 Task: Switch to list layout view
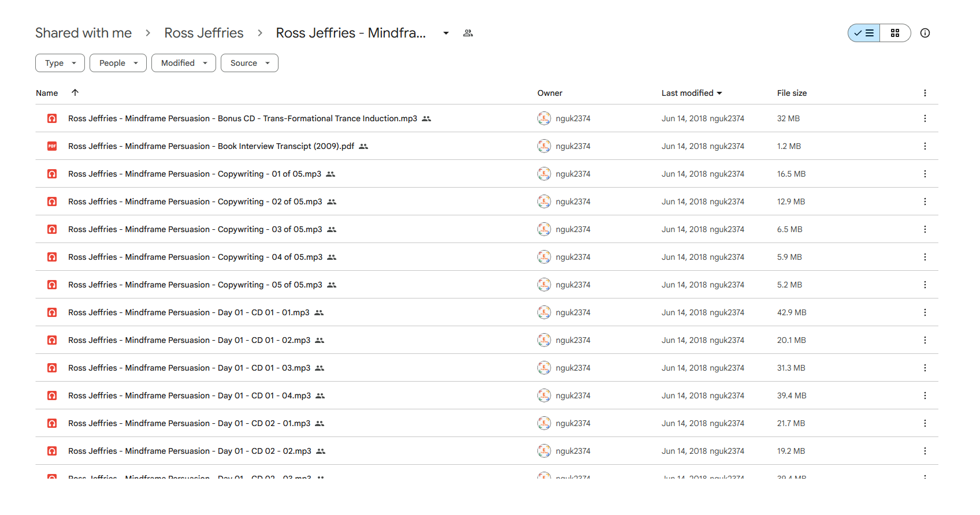(864, 33)
